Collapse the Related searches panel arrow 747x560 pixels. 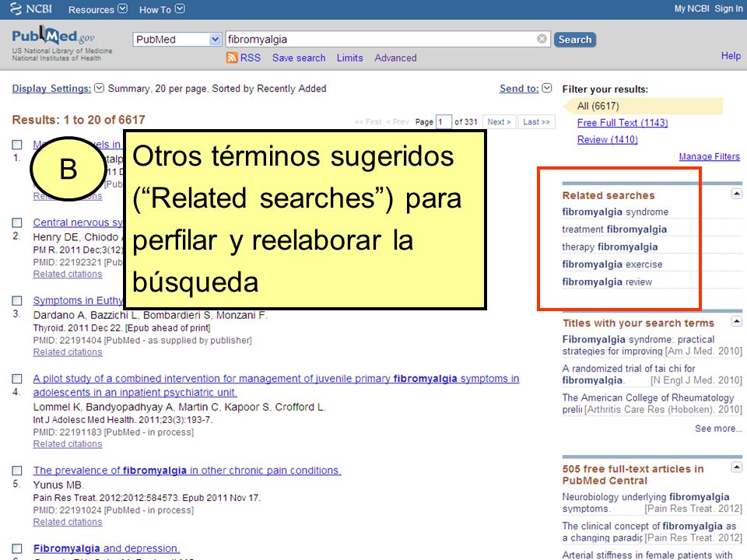[737, 194]
